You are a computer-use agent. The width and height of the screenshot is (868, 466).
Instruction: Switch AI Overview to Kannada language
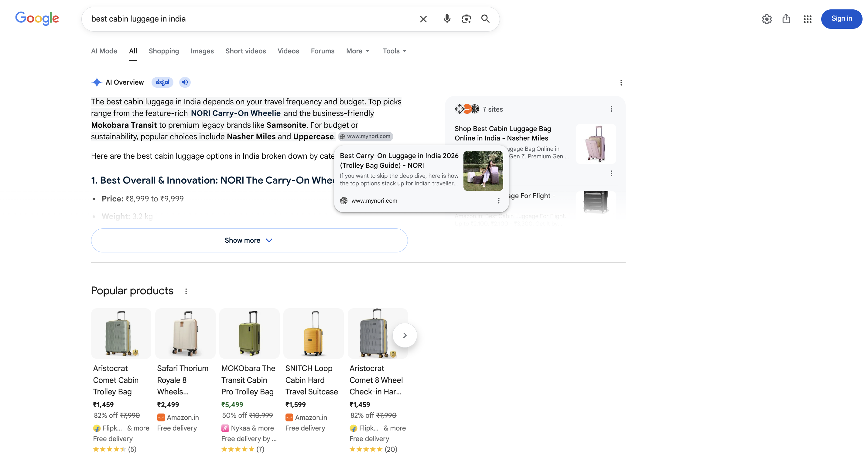coord(162,82)
